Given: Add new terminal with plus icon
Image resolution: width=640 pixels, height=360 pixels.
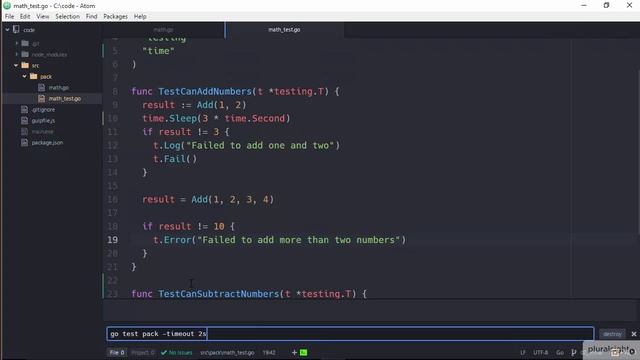Looking at the screenshot, I should 294,352.
